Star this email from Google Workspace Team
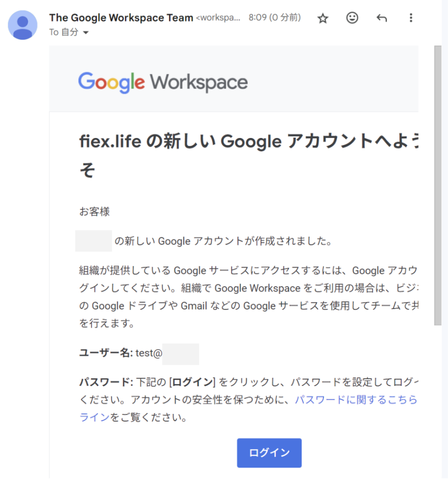Screen dimensions: 448x489 click(323, 19)
